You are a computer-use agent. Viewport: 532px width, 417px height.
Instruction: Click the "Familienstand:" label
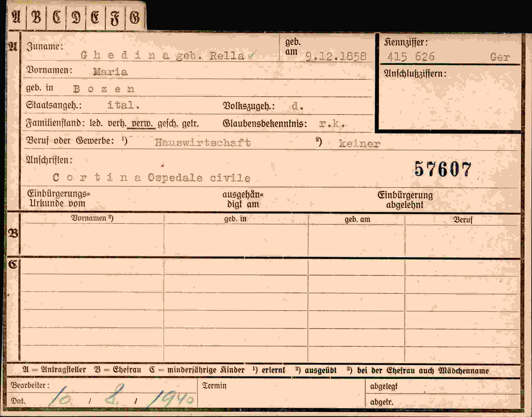tap(56, 123)
